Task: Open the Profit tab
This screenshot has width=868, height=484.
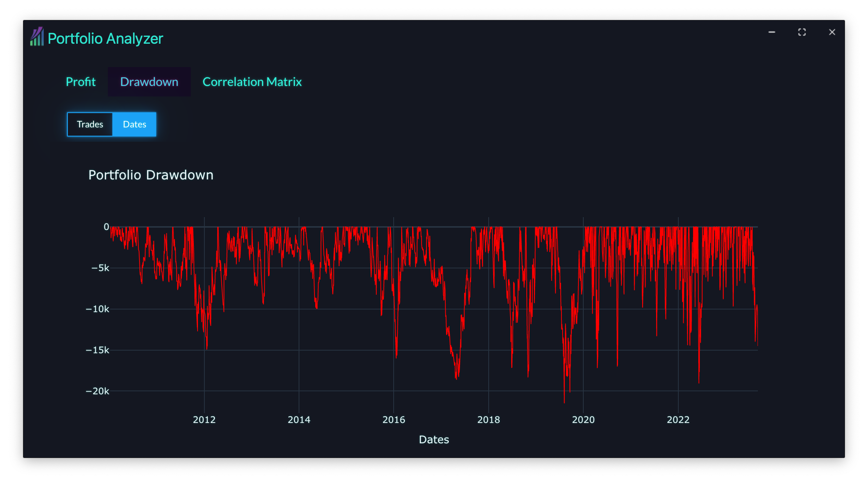Action: click(81, 82)
